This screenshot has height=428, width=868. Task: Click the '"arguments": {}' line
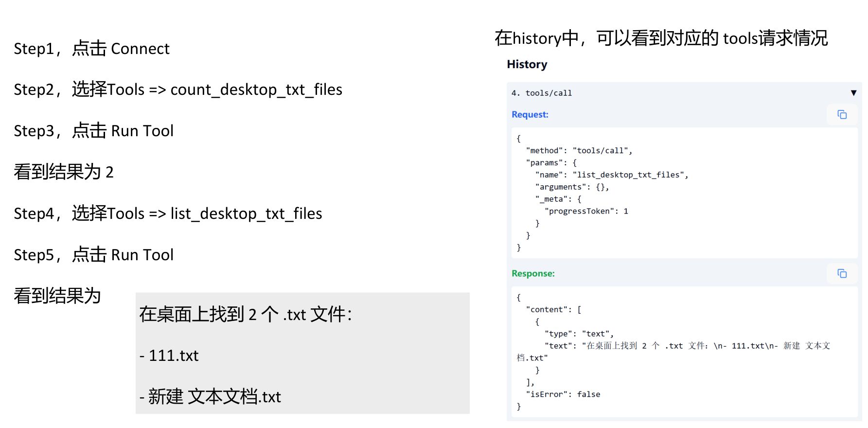[572, 187]
